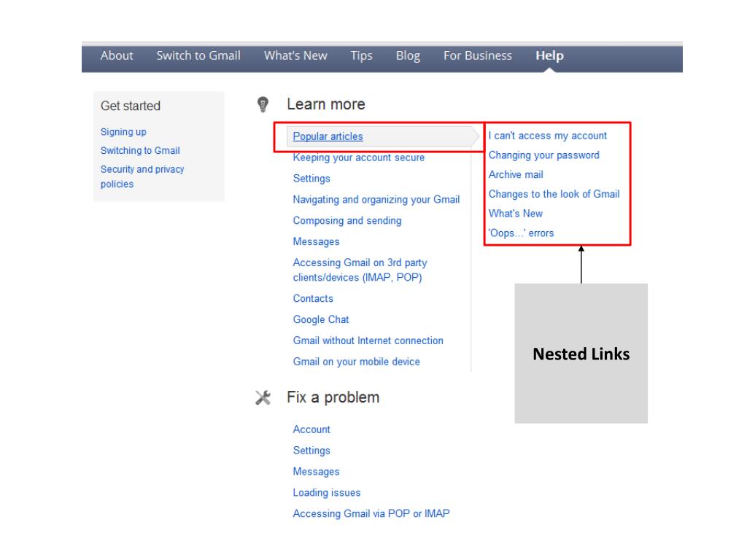Select the Google Chat topic
Screen dimensions: 747x560
(321, 319)
